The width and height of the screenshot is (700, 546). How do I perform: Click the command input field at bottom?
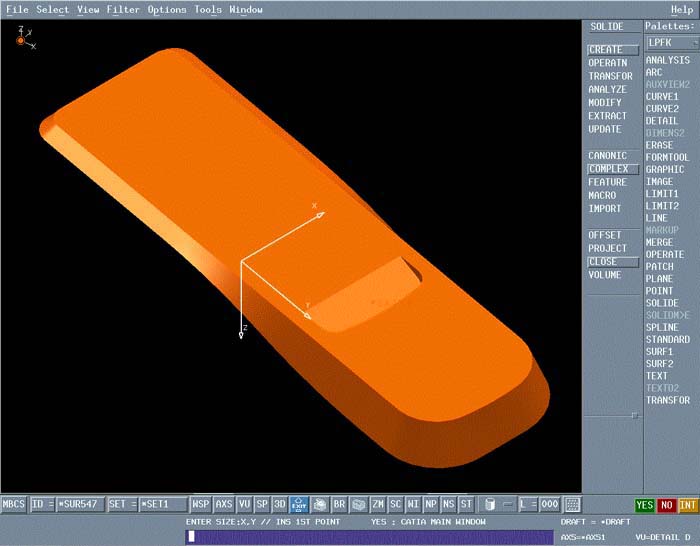click(370, 537)
